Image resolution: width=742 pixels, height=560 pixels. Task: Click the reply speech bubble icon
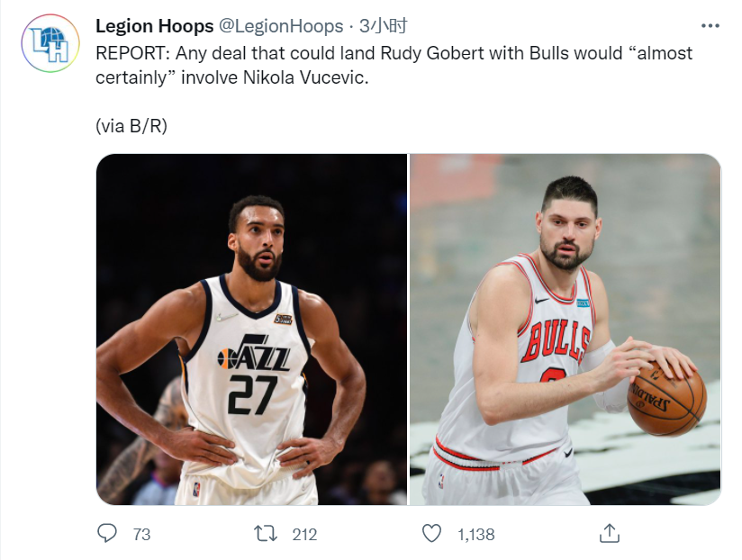click(107, 533)
